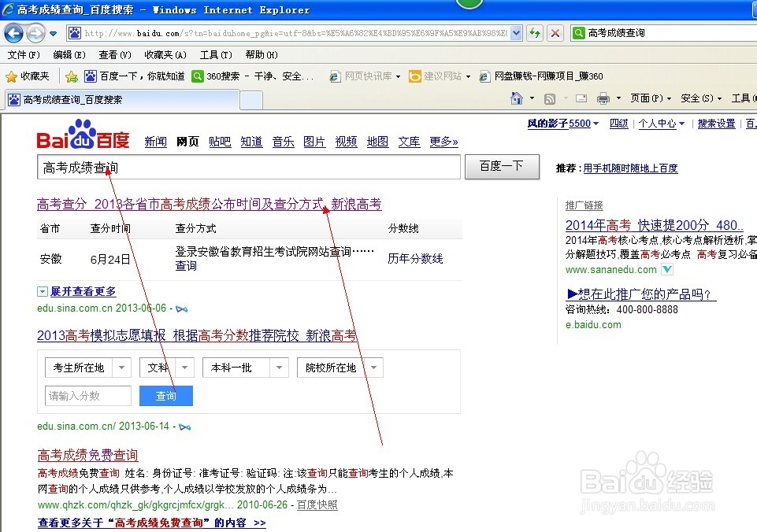757x532 pixels.
Task: Click the read mail envelope icon
Action: pos(581,98)
